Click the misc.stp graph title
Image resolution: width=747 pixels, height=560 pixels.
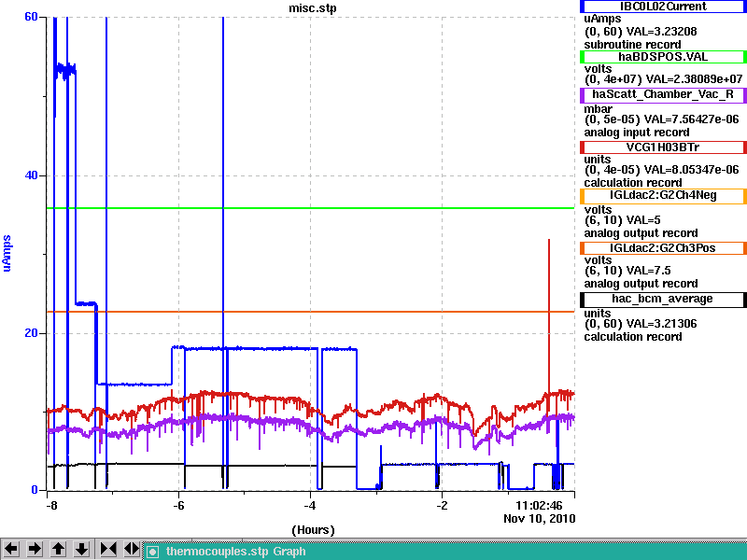[x=313, y=8]
